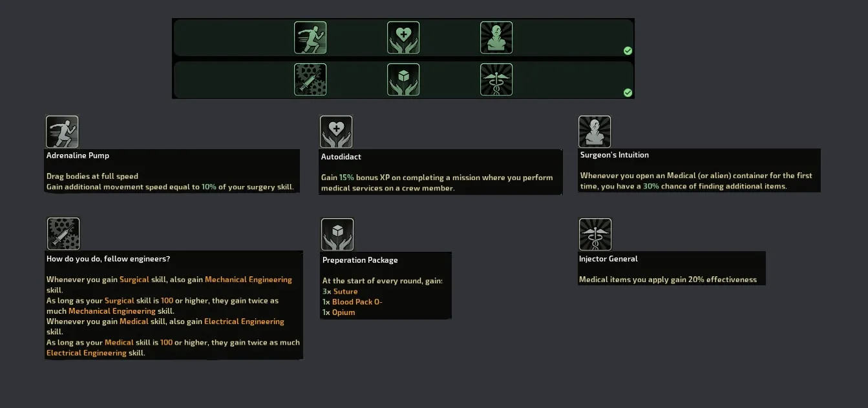Choose the box-in-hands icon in the second talent row
Image resolution: width=868 pixels, height=408 pixels.
[x=403, y=79]
